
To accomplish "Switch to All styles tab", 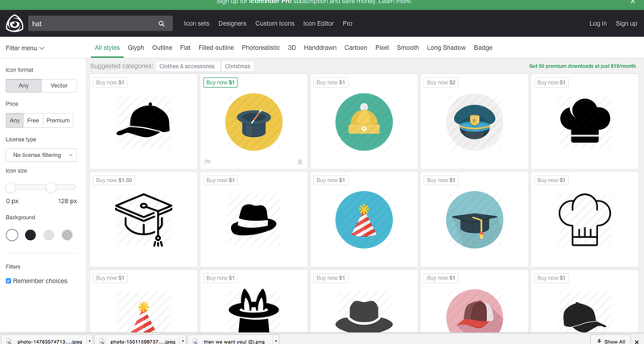I will point(107,48).
